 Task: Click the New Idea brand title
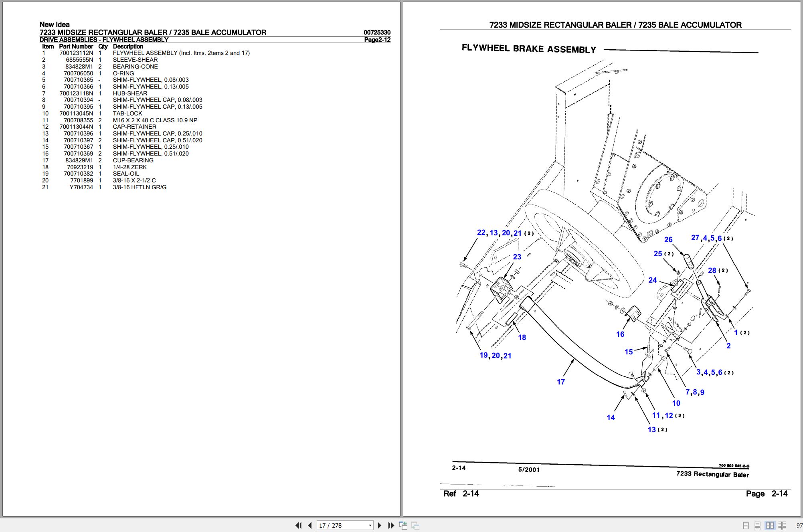click(55, 24)
